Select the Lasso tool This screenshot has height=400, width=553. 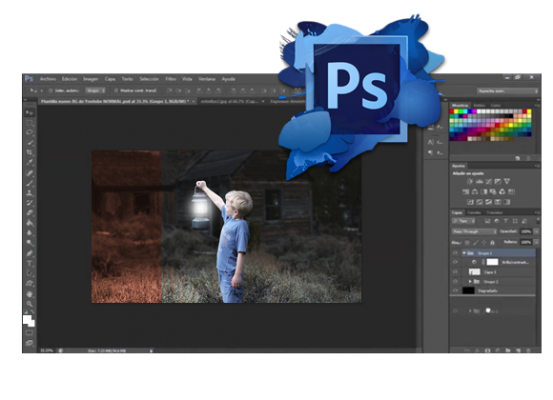[x=30, y=133]
